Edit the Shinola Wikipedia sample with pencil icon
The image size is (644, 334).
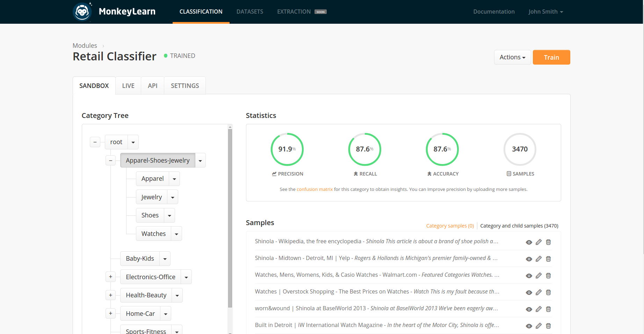point(539,242)
